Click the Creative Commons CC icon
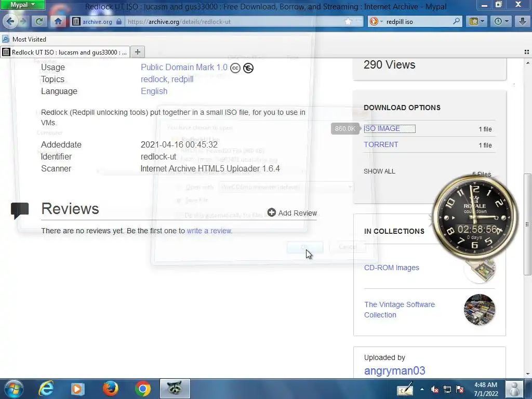Screen dimensions: 532x399 click(x=235, y=68)
